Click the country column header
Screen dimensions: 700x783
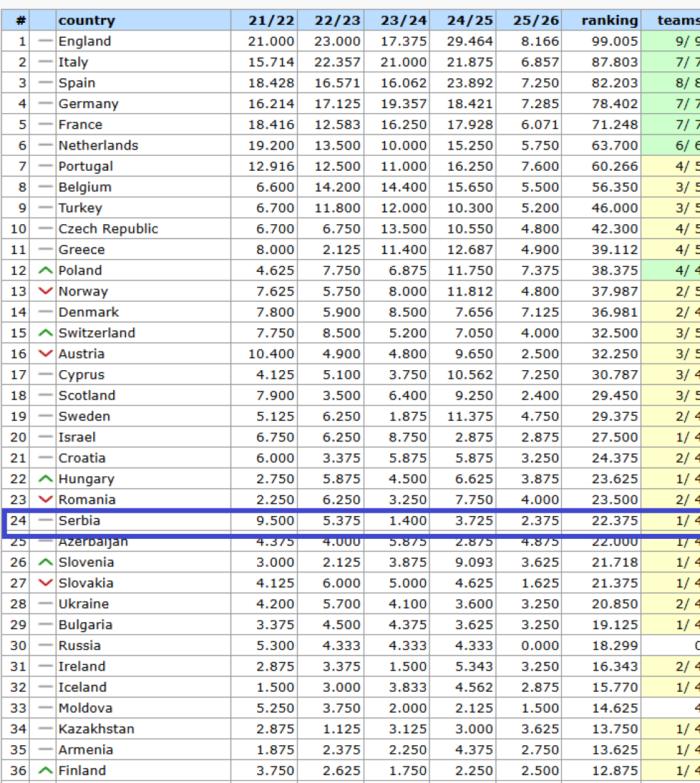coord(86,21)
